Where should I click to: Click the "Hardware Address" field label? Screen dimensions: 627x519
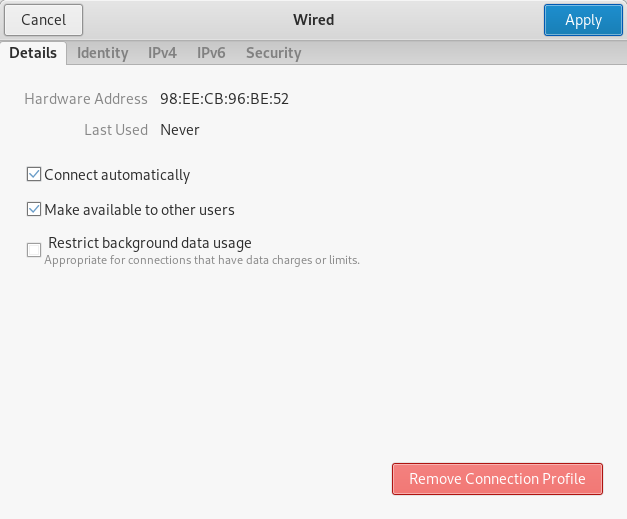[x=86, y=99]
